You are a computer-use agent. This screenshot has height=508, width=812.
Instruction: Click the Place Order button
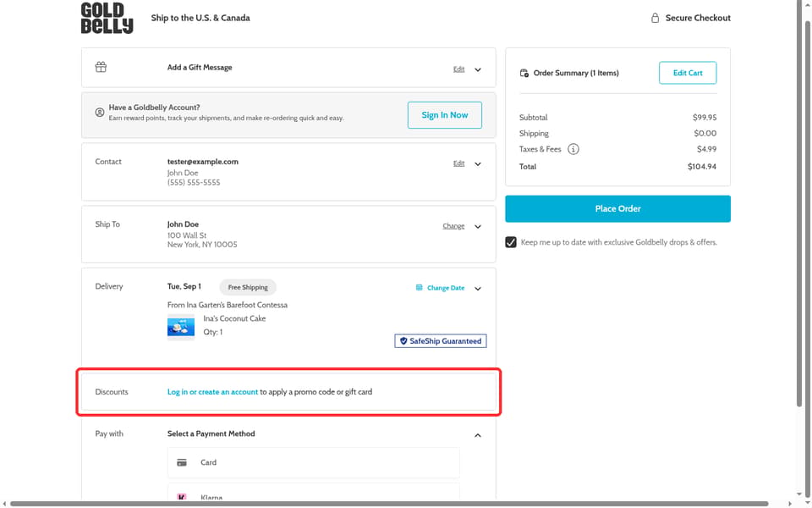[x=617, y=209]
